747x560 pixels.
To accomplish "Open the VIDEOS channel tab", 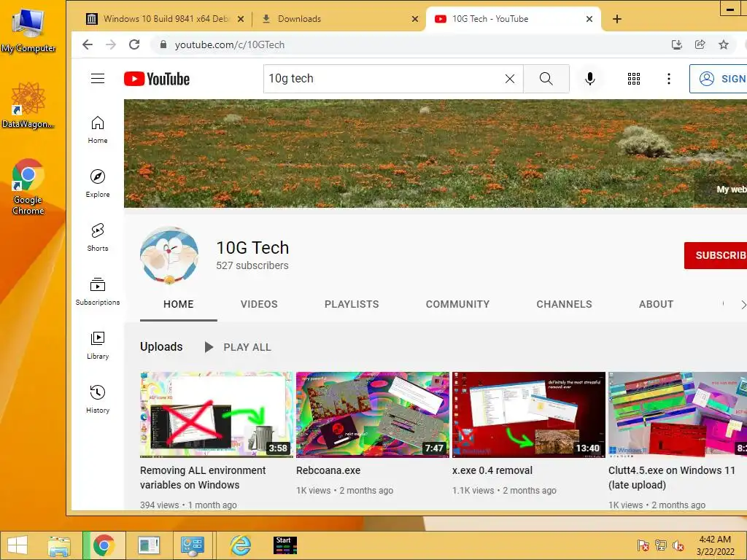I will [x=259, y=304].
